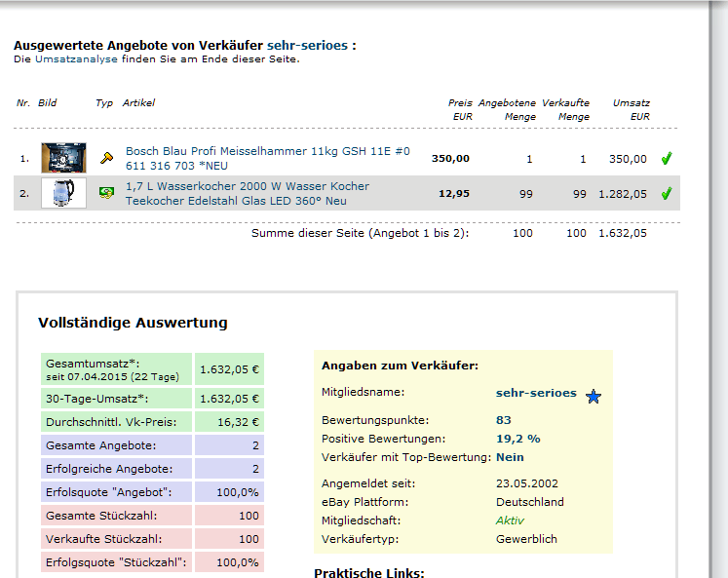Click the Typ column header
The image size is (728, 578).
(x=104, y=102)
